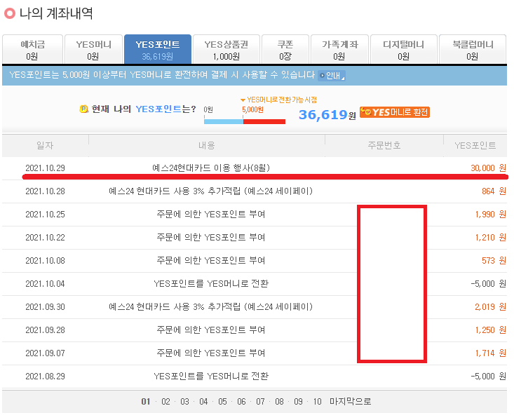This screenshot has width=514, height=420.
Task: Go to page 08
Action: coord(279,402)
